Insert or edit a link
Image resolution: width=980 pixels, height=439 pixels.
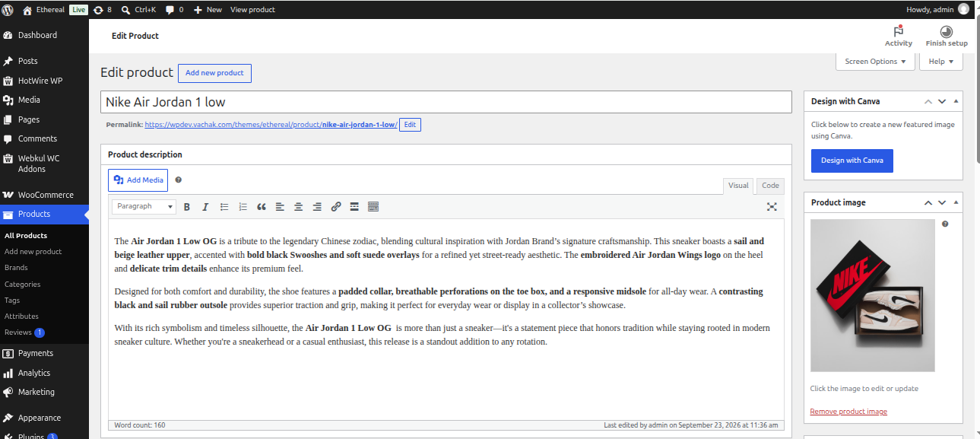click(x=336, y=207)
